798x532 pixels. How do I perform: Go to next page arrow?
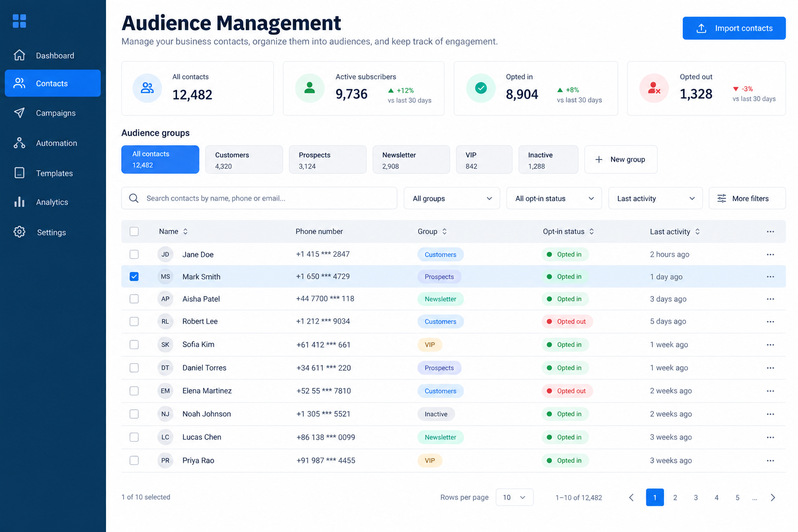pyautogui.click(x=773, y=498)
